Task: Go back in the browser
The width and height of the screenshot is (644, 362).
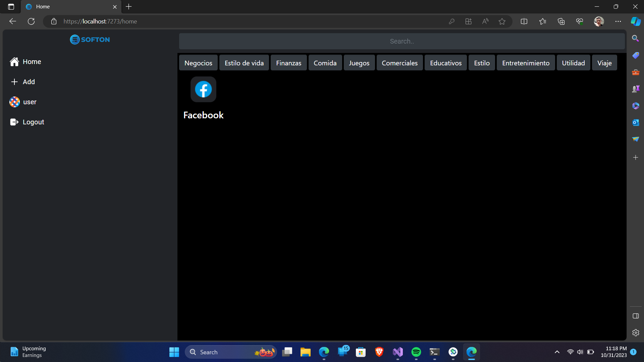Action: point(13,21)
